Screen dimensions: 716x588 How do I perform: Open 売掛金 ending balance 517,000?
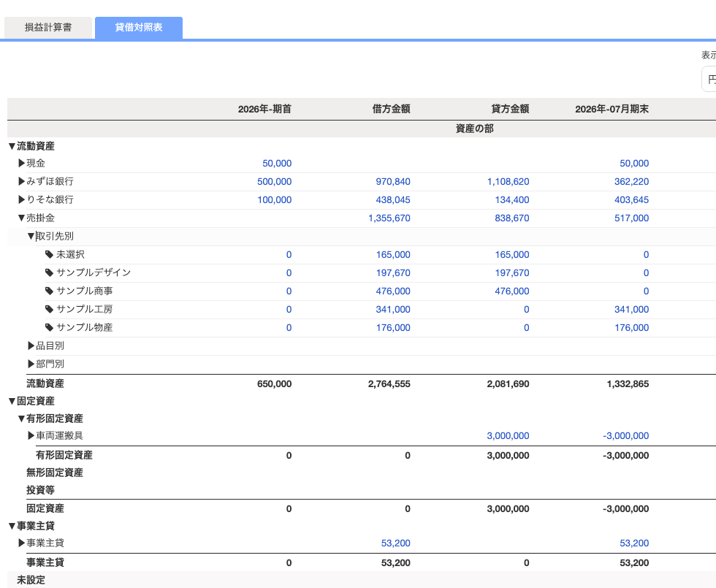[631, 218]
